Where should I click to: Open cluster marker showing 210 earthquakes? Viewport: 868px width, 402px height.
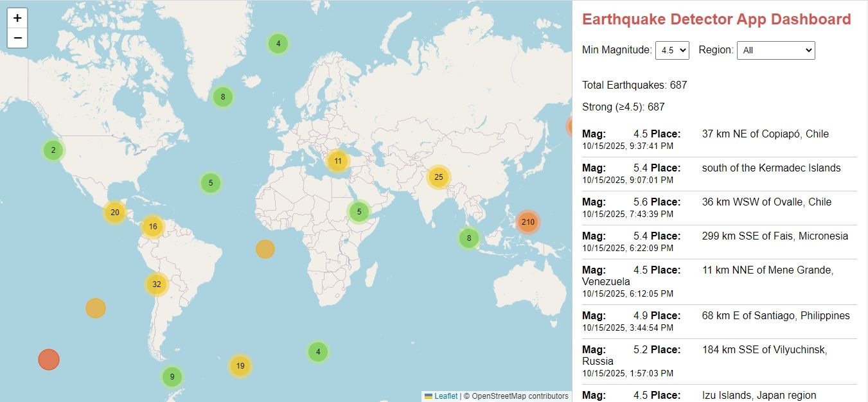[527, 222]
